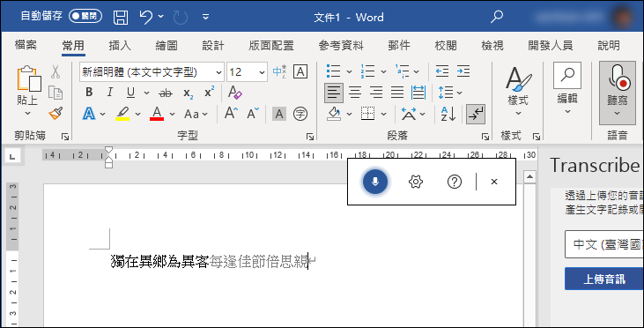
Task: Undo the last action
Action: pyautogui.click(x=146, y=17)
